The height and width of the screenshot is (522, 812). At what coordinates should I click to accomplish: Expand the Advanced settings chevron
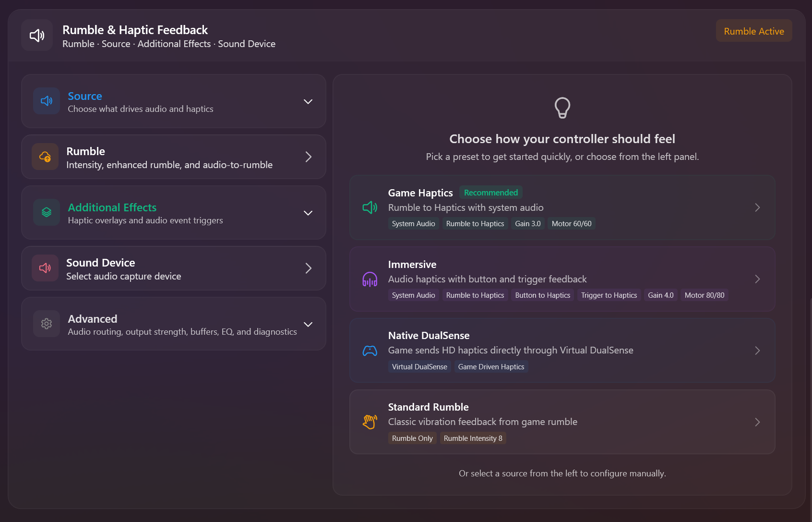click(308, 324)
